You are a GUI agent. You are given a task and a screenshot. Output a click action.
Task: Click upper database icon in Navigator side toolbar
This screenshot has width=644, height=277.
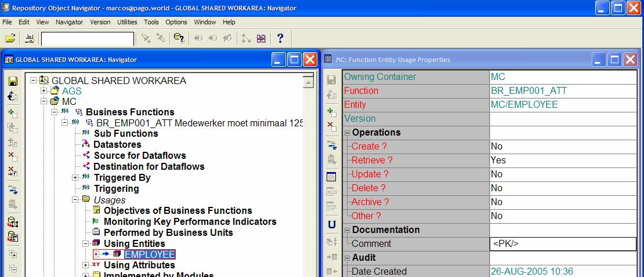click(x=13, y=222)
